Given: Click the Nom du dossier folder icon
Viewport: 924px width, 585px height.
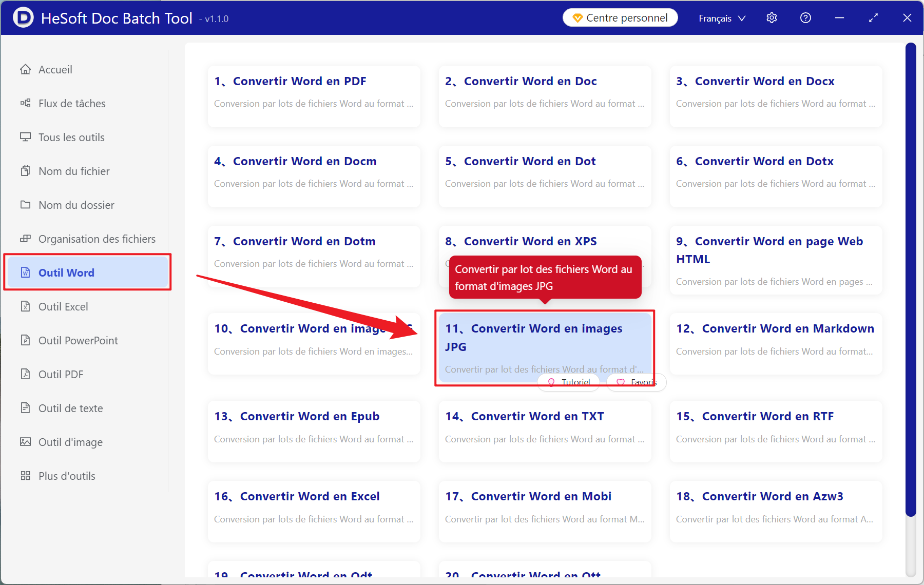Looking at the screenshot, I should (25, 205).
